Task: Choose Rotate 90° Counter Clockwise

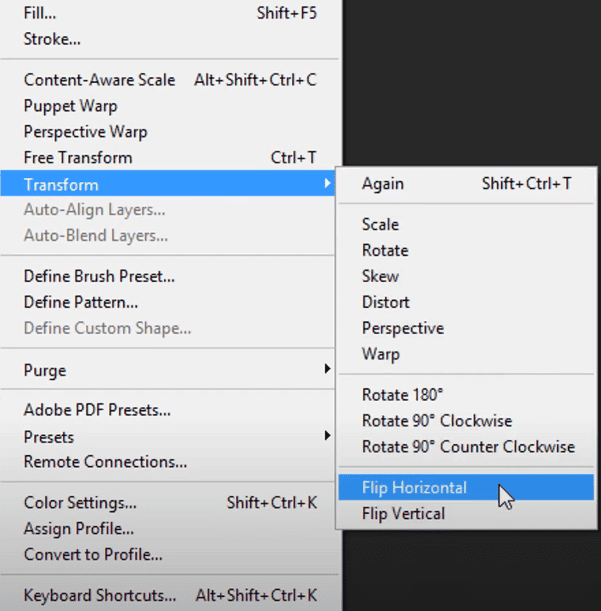Action: click(x=468, y=447)
